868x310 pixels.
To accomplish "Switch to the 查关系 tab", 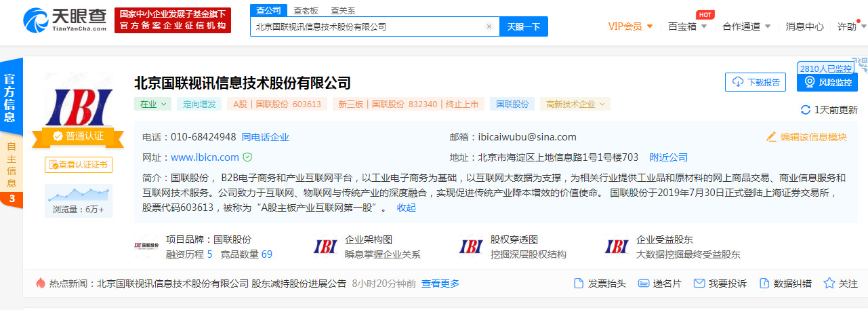I will coord(343,10).
